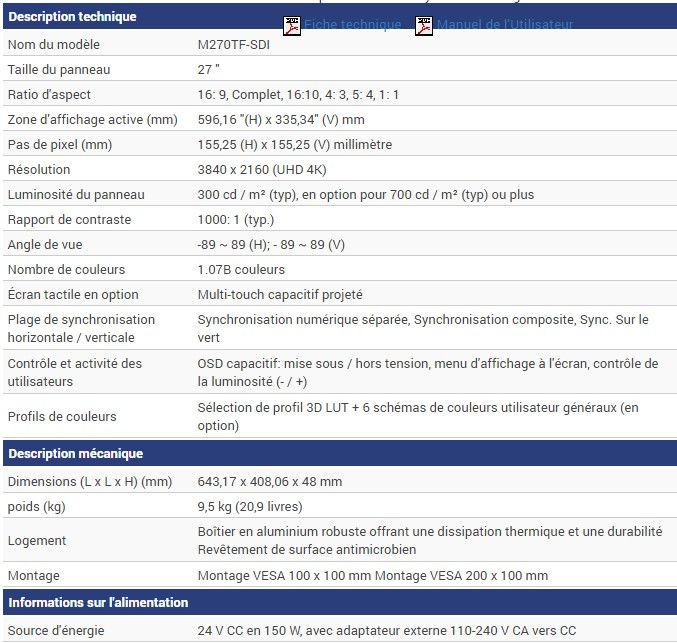Click the Luminosité du panneau label

76,195
